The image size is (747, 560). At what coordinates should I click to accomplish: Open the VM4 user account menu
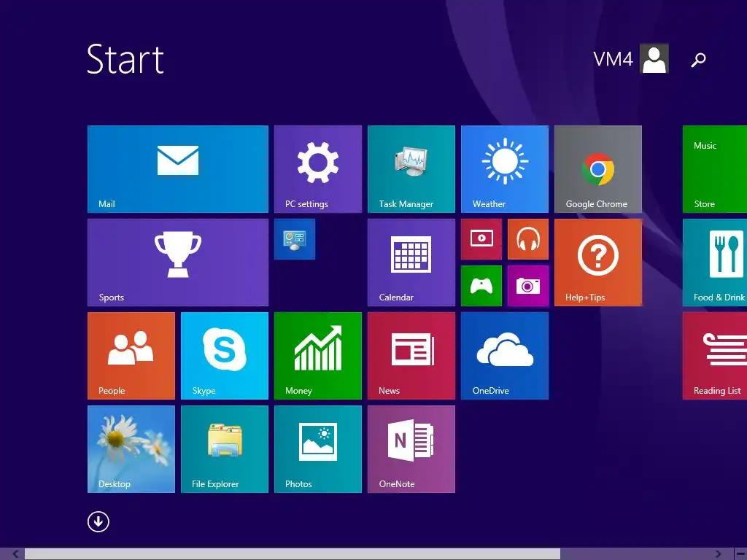631,58
